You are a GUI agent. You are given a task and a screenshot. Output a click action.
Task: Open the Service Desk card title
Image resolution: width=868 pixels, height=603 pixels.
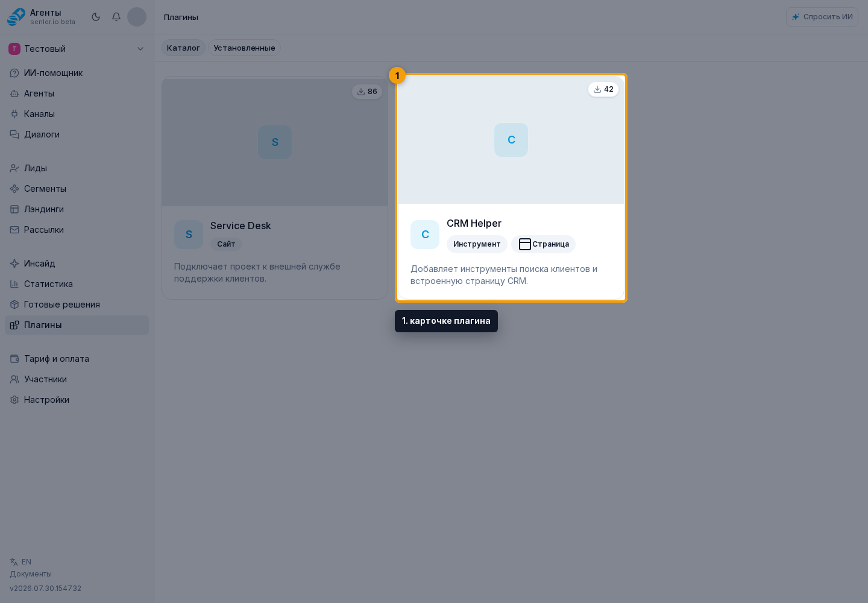[241, 226]
